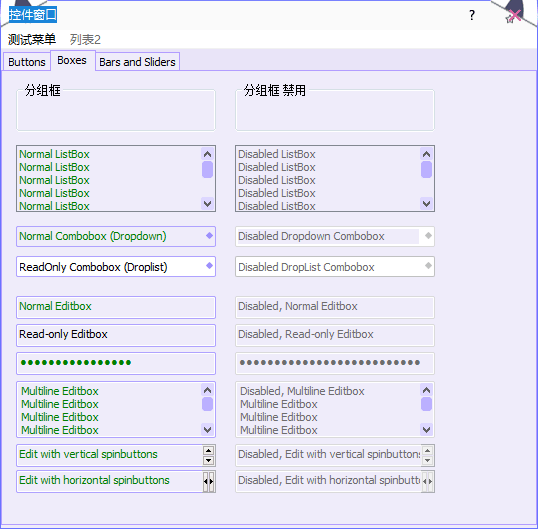Image resolution: width=538 pixels, height=529 pixels.
Task: Switch to the Bars and Sliders tab
Action: [137, 62]
